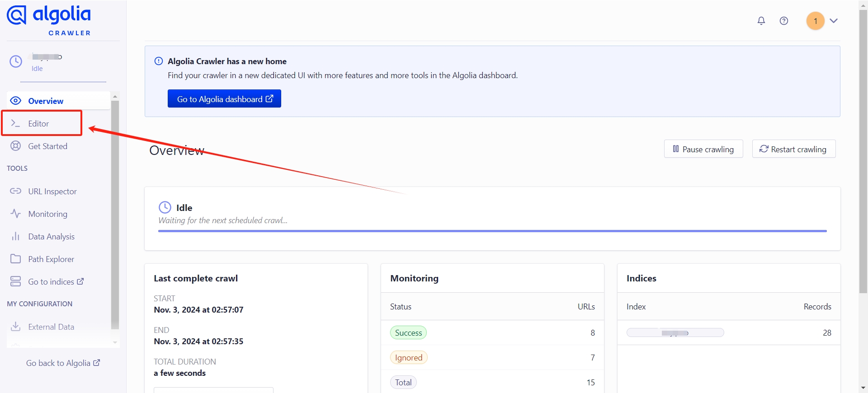
Task: Click the Success status badge
Action: (408, 332)
